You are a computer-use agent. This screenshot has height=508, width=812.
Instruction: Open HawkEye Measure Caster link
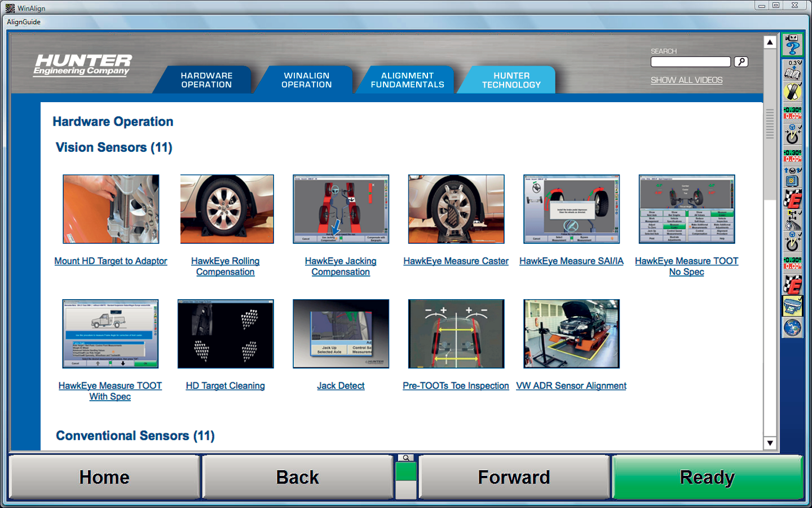(x=456, y=261)
